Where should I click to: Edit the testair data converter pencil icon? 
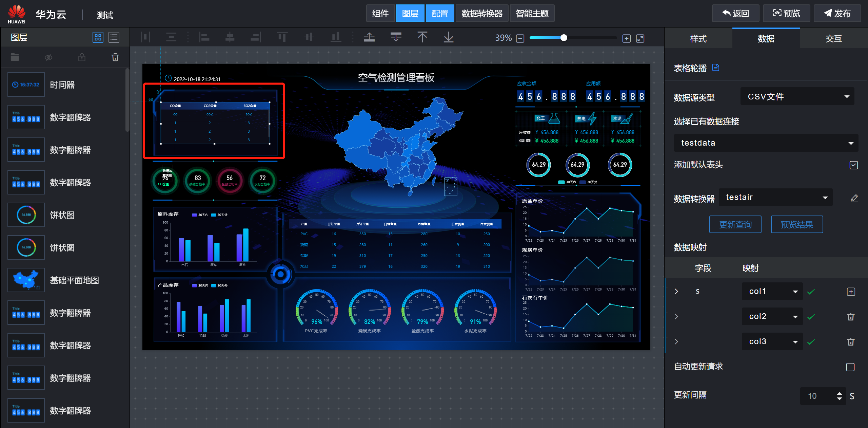854,198
